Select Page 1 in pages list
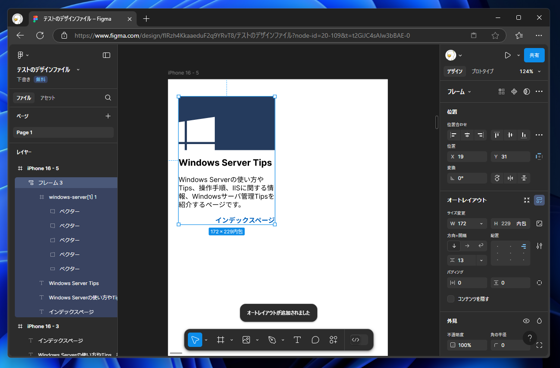560x368 pixels. click(63, 133)
